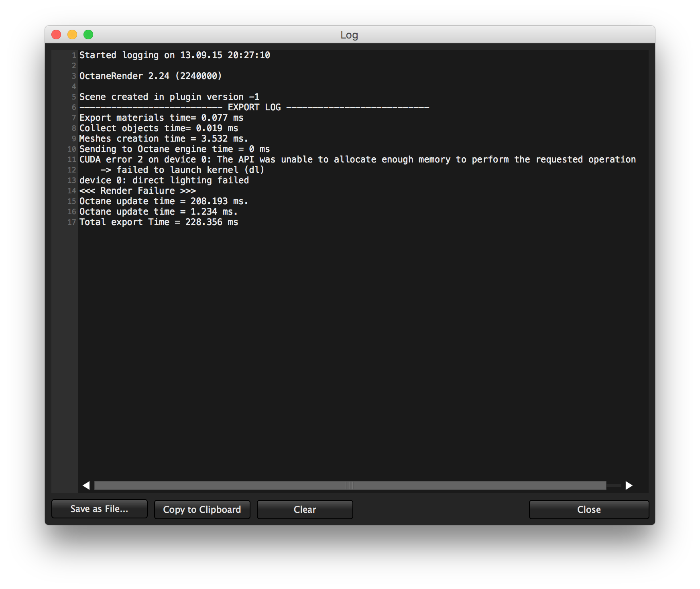The width and height of the screenshot is (700, 589).
Task: Click 'Octane update time = 1.234 ms.' line
Action: 159,211
